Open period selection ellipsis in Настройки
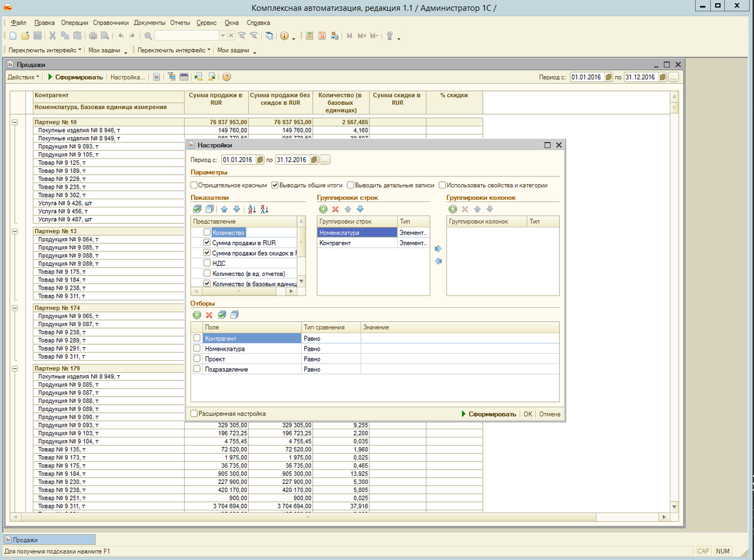This screenshot has width=754, height=560. pos(325,160)
